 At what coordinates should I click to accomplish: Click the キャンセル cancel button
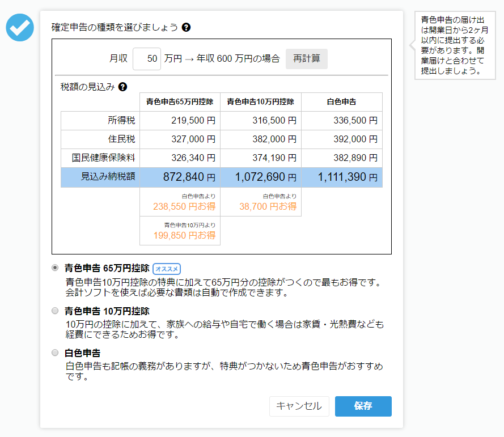tap(299, 406)
